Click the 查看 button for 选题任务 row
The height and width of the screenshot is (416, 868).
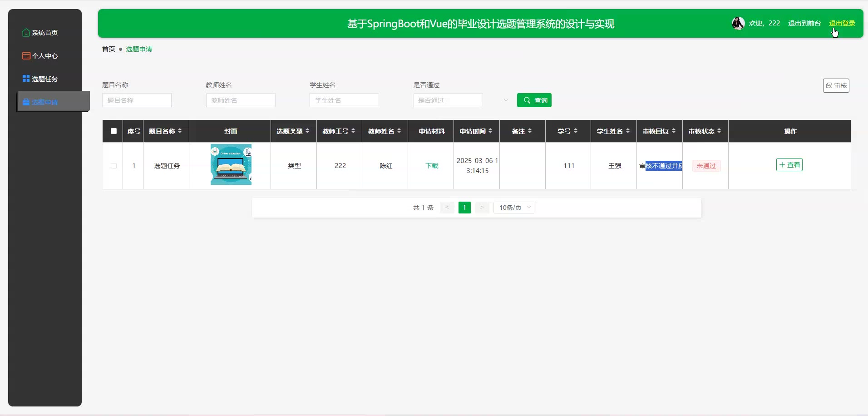789,165
